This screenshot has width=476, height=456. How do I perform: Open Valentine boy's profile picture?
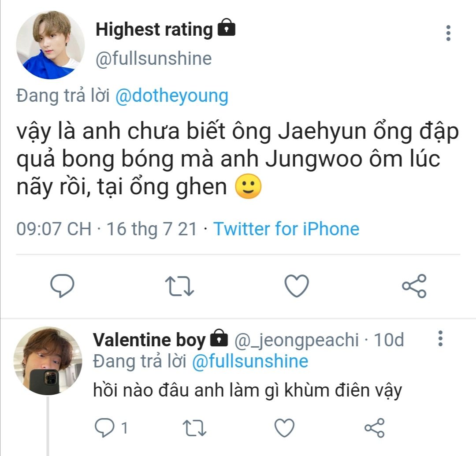(48, 360)
